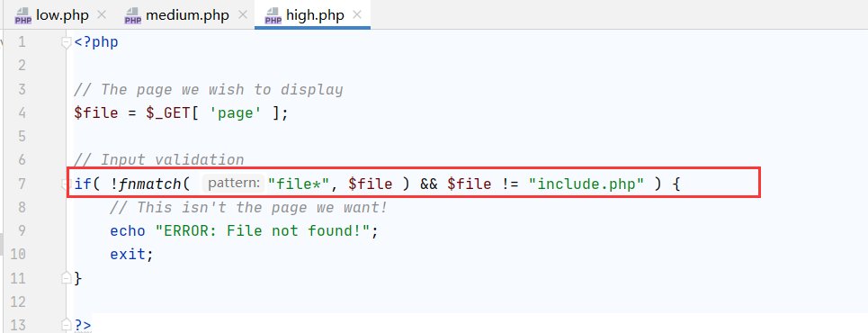Click the "include.php" string literal

[586, 184]
